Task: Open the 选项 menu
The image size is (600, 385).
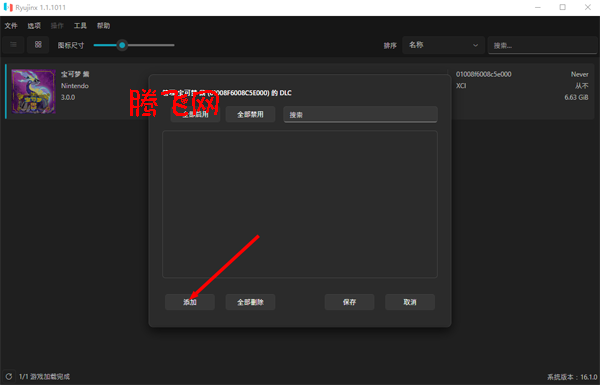Action: click(34, 26)
